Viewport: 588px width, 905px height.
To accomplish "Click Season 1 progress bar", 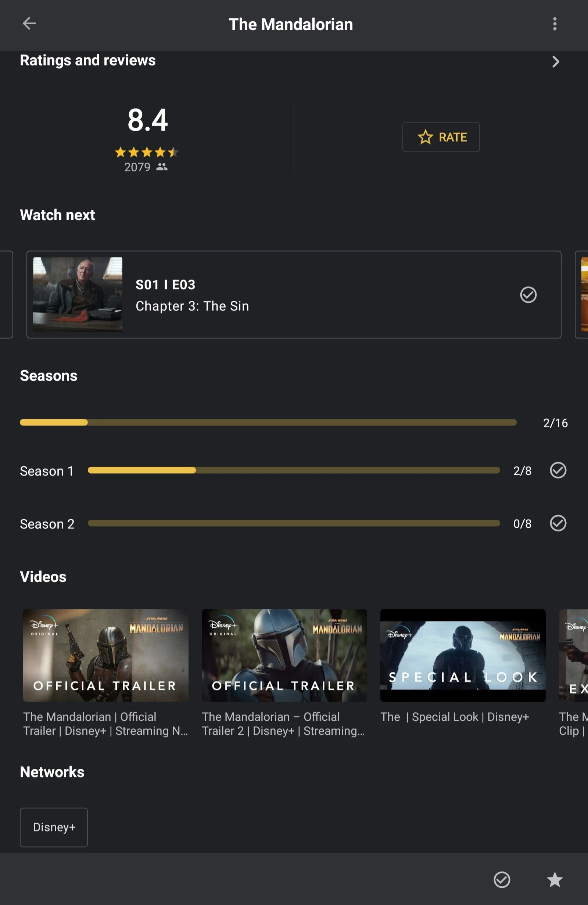I will click(294, 470).
